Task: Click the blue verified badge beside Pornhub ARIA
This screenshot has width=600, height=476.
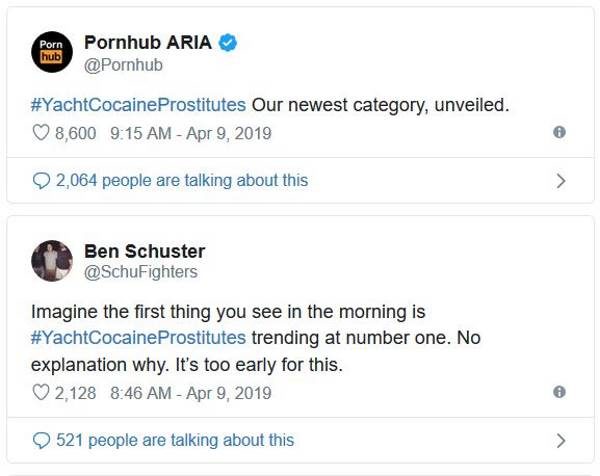Action: tap(228, 42)
